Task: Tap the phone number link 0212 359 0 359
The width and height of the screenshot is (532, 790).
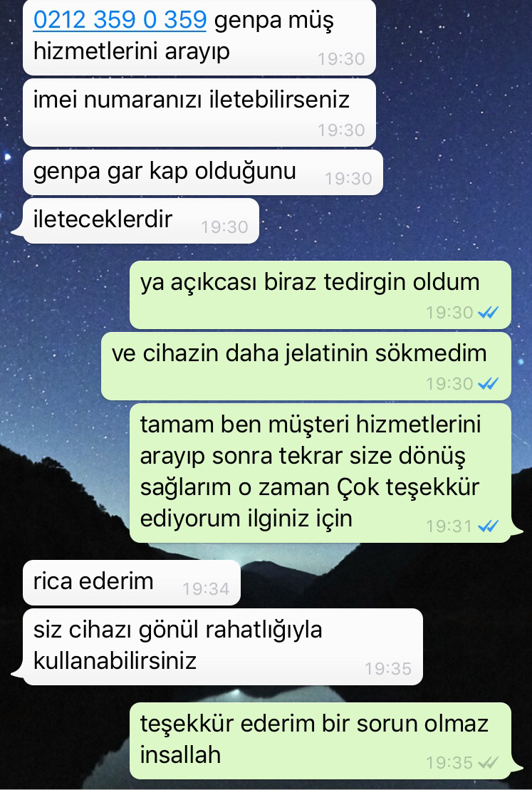Action: coord(120,21)
